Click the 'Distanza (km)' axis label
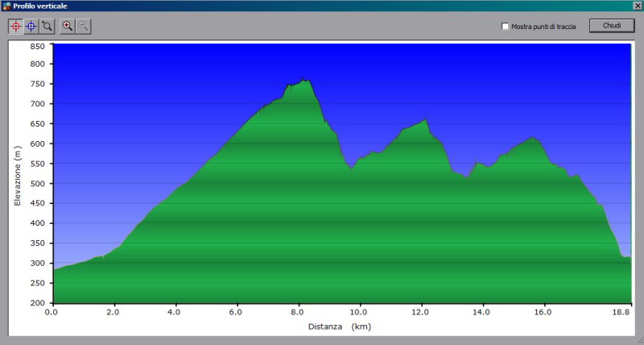This screenshot has height=345, width=644. [339, 327]
